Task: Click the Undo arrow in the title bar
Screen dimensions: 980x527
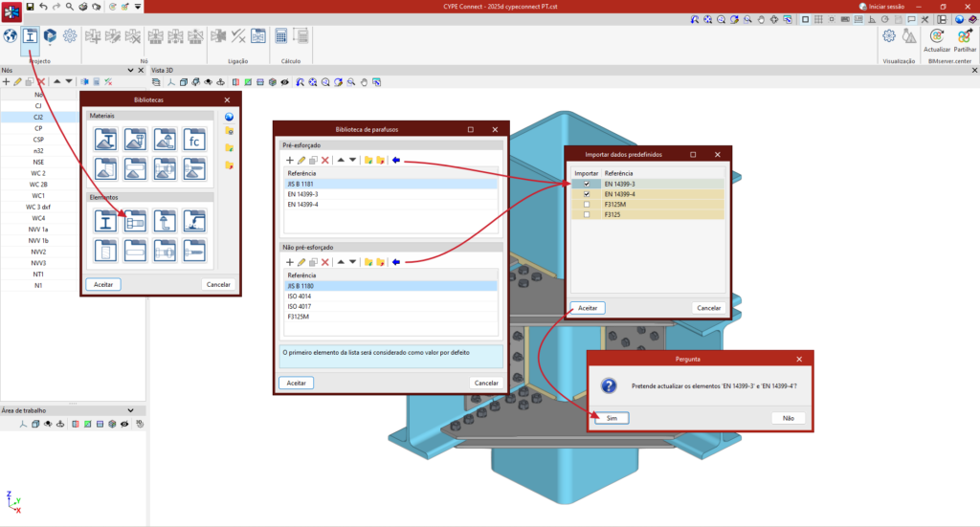Action: (43, 7)
